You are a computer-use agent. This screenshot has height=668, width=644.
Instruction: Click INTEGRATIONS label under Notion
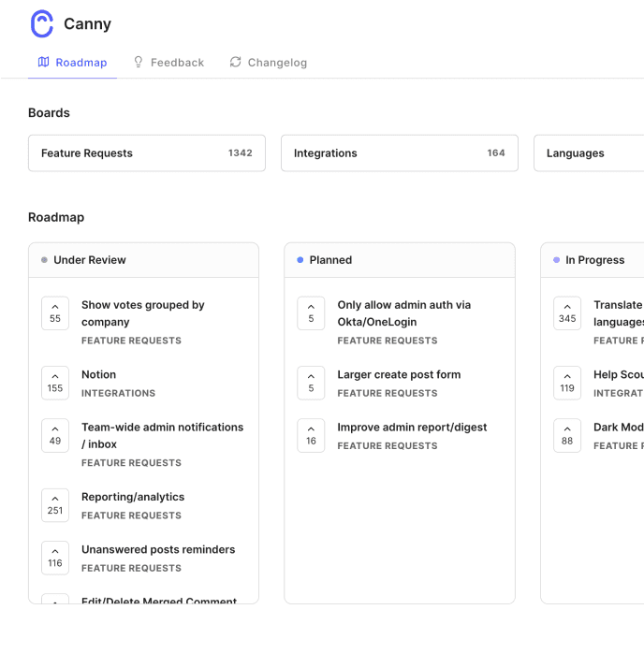click(x=119, y=393)
